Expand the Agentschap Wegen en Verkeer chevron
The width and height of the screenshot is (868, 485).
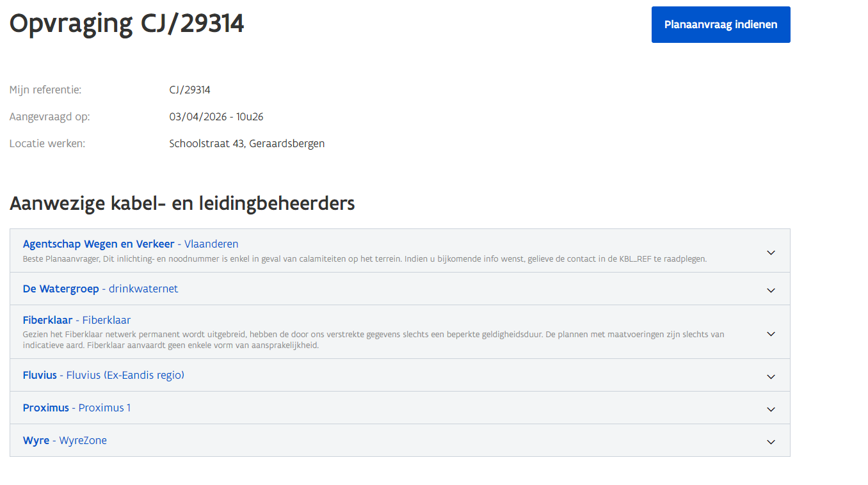771,253
